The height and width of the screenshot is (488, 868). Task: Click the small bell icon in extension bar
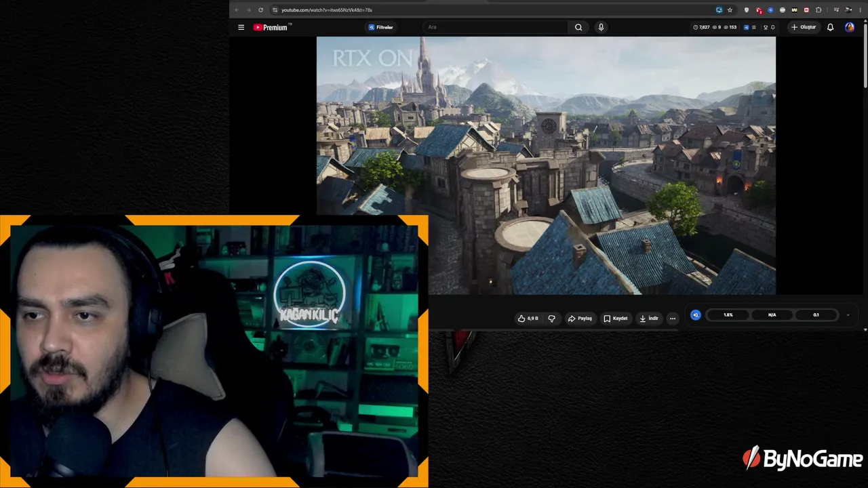[x=772, y=27]
